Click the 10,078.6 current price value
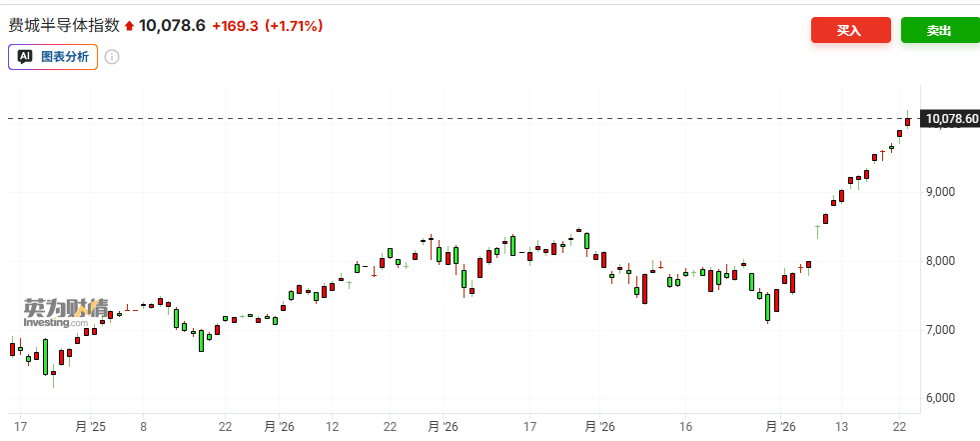 pos(172,26)
